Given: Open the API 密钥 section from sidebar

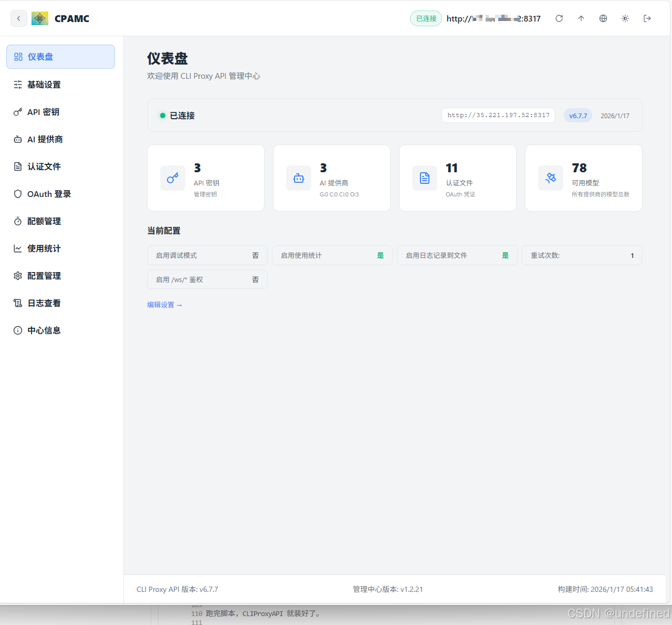Looking at the screenshot, I should tap(44, 112).
